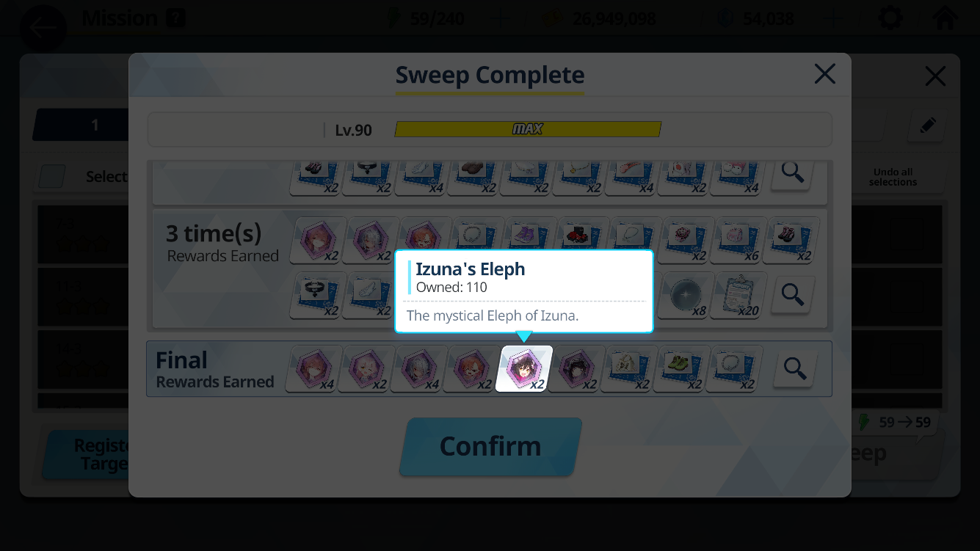Image resolution: width=980 pixels, height=551 pixels.
Task: Click the Confirm button
Action: click(x=490, y=447)
